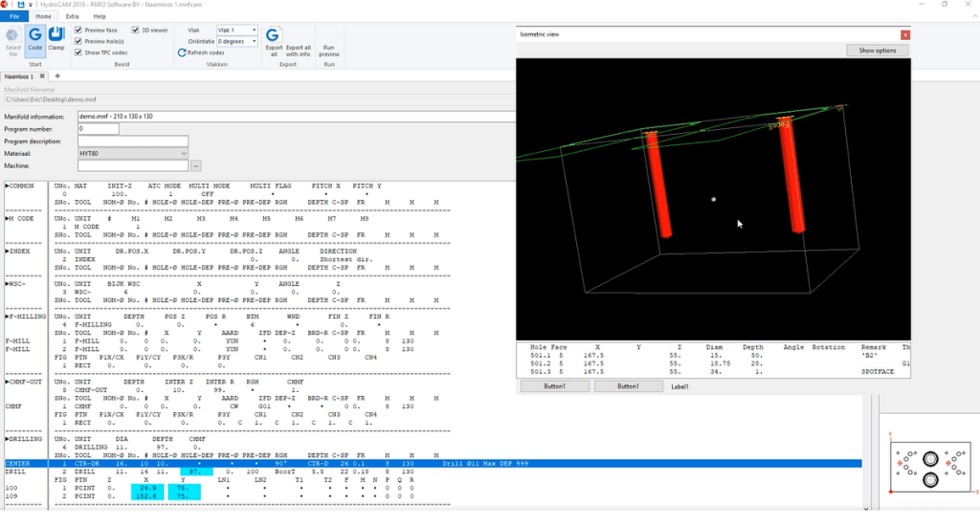Viewport: 980px width, 525px height.
Task: Select the highlighted CENTER row
Action: (434, 464)
